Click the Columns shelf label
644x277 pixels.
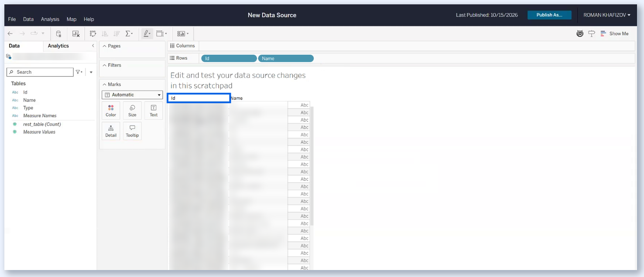click(183, 46)
